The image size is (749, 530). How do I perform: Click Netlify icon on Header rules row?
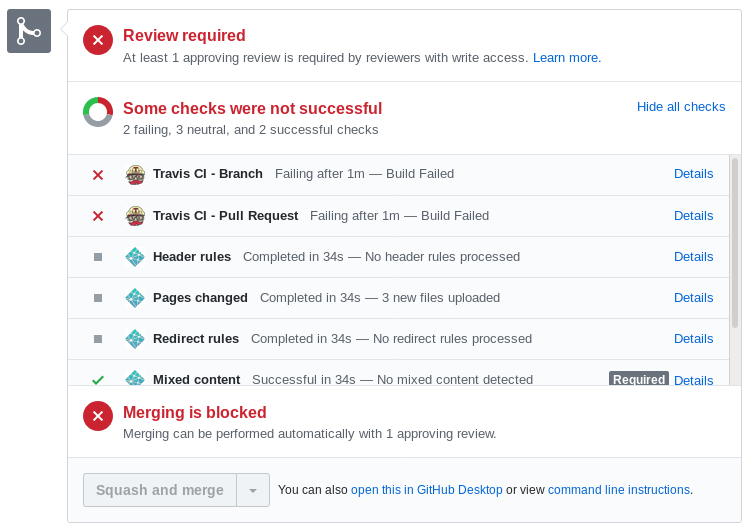click(135, 257)
